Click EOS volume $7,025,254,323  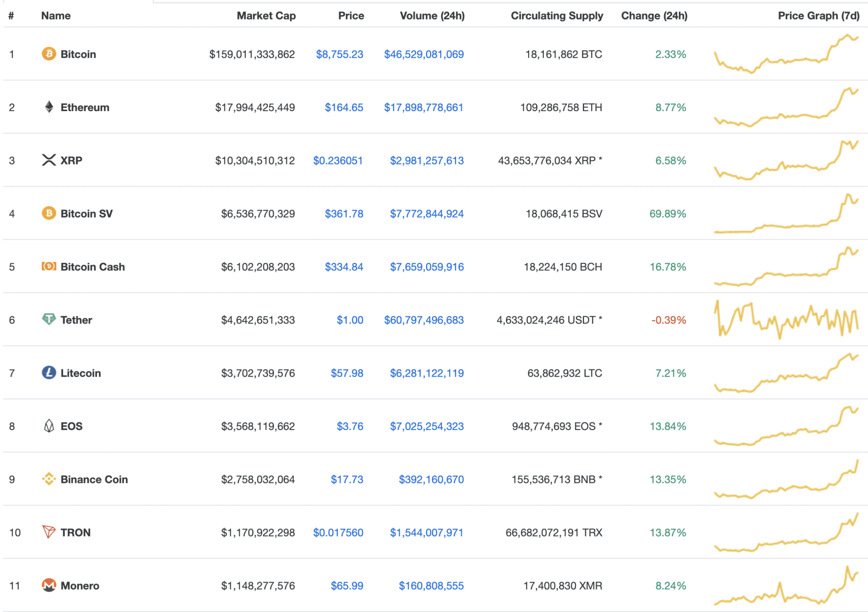coord(427,426)
